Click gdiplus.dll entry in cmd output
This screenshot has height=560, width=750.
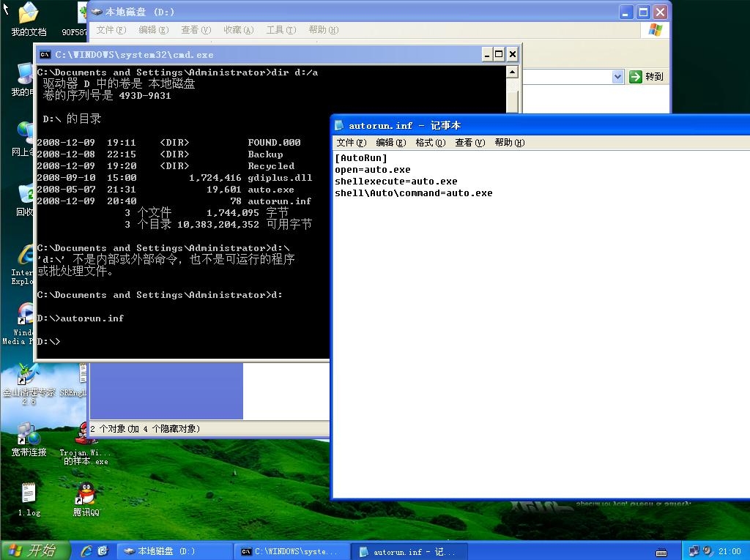pos(280,177)
